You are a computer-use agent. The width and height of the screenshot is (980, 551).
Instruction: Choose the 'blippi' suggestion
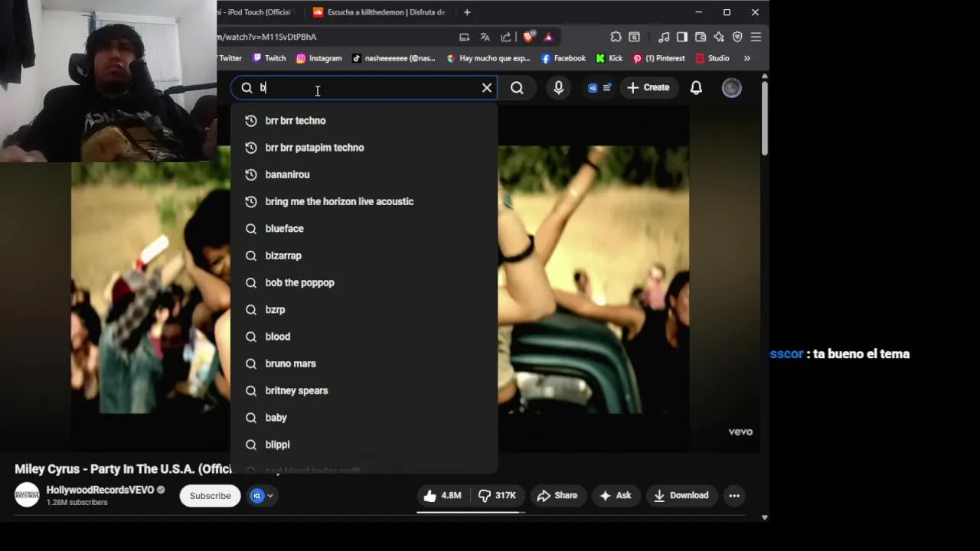364,445
